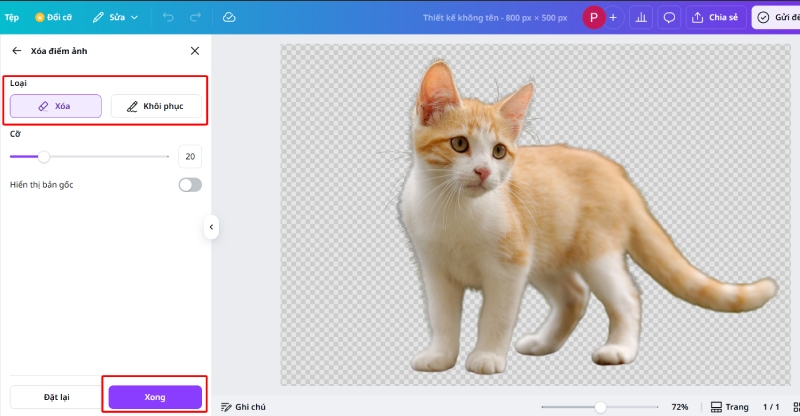Click the Đặt lại reset button
This screenshot has height=416, width=800.
coord(55,397)
